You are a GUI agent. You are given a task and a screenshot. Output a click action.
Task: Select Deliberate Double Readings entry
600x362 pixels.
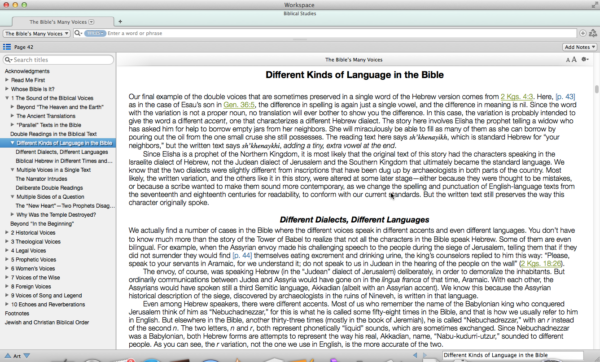[49, 188]
